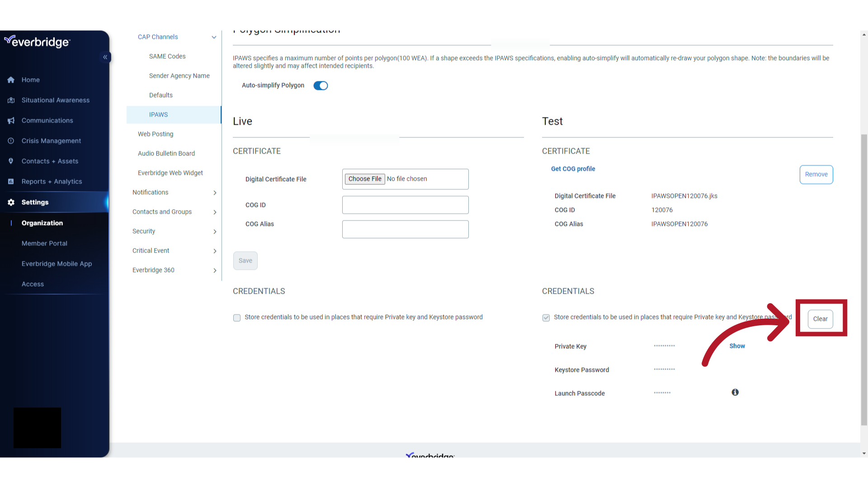Click the Live COG Alias field
Screen dimensions: 868x488
406,230
